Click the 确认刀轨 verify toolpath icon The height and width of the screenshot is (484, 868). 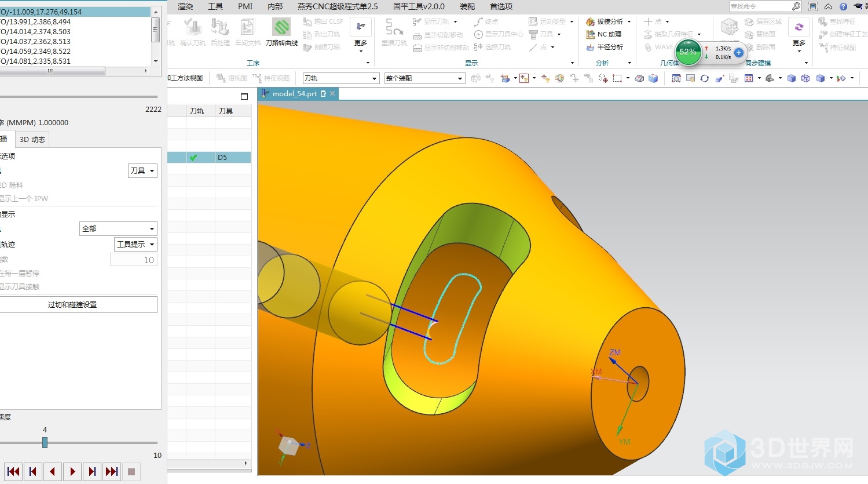pos(193,27)
